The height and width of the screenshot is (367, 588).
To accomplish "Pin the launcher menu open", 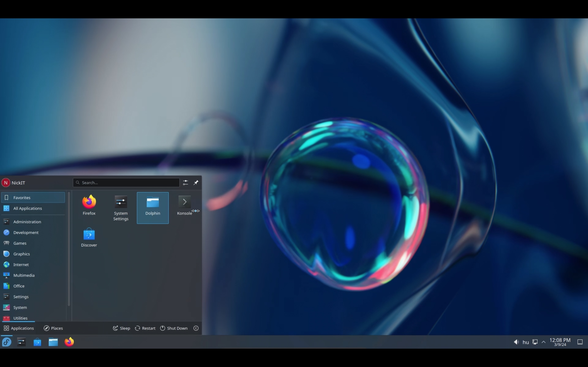I will (x=196, y=182).
